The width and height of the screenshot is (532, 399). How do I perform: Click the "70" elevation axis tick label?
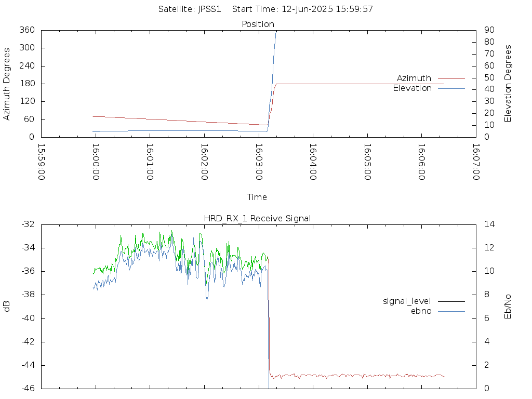point(489,54)
